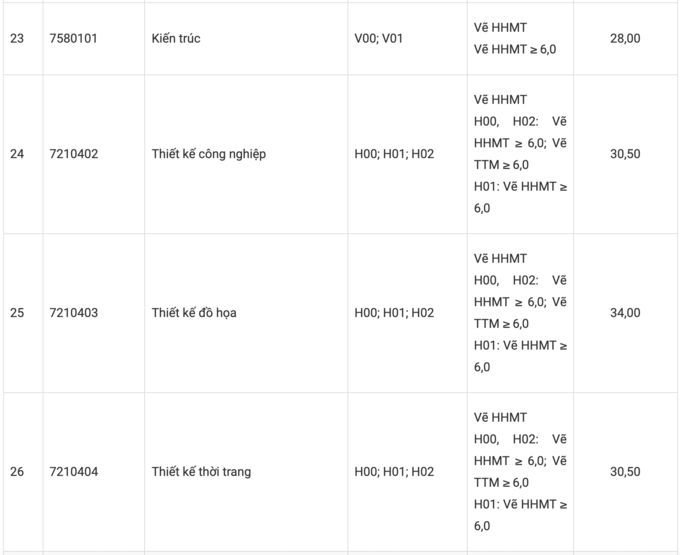Click the 30,50 score for Thiết kế công nghiệp
Screen dimensions: 680x555
pyautogui.click(x=625, y=154)
